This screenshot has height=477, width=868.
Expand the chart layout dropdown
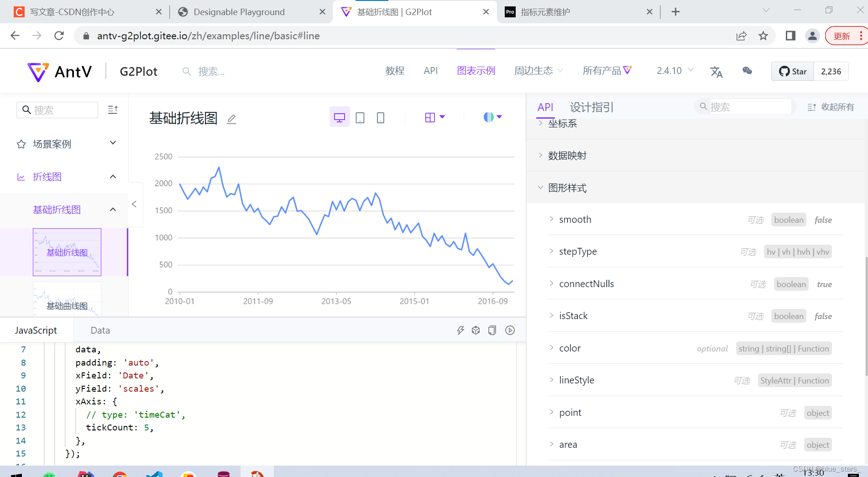pyautogui.click(x=434, y=117)
